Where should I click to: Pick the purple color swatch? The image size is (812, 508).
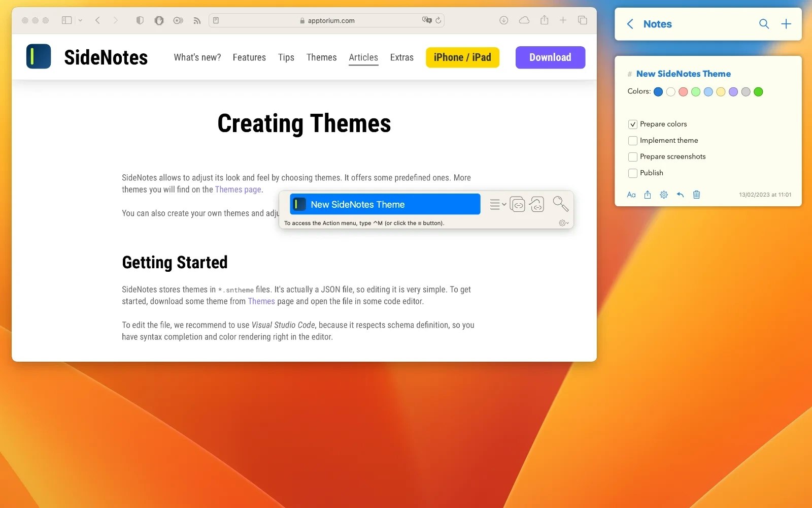click(x=733, y=92)
